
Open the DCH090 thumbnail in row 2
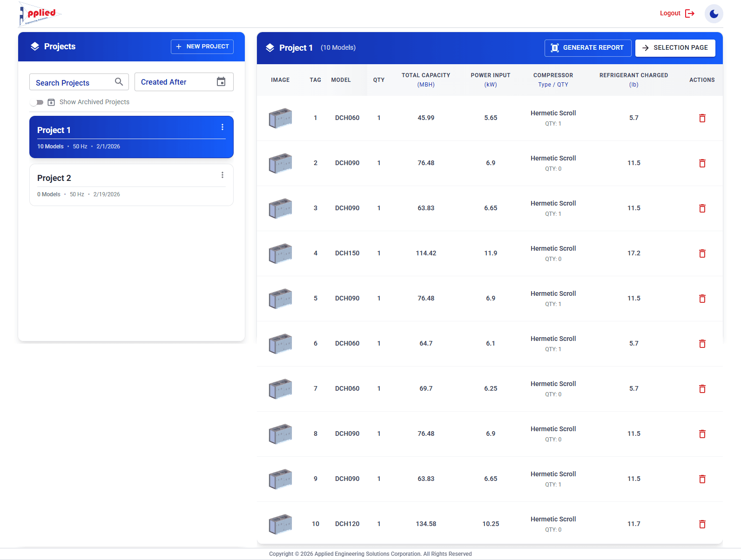click(280, 163)
